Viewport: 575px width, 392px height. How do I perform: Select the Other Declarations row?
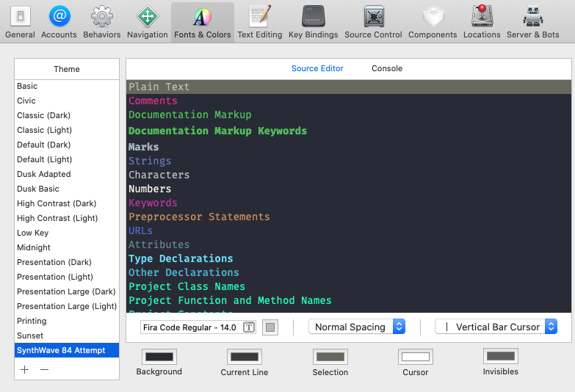(349, 272)
